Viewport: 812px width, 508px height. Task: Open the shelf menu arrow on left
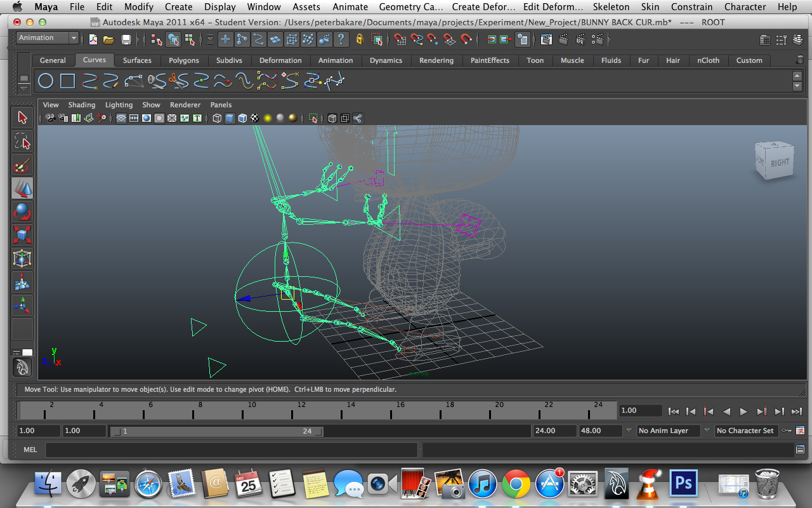click(24, 88)
